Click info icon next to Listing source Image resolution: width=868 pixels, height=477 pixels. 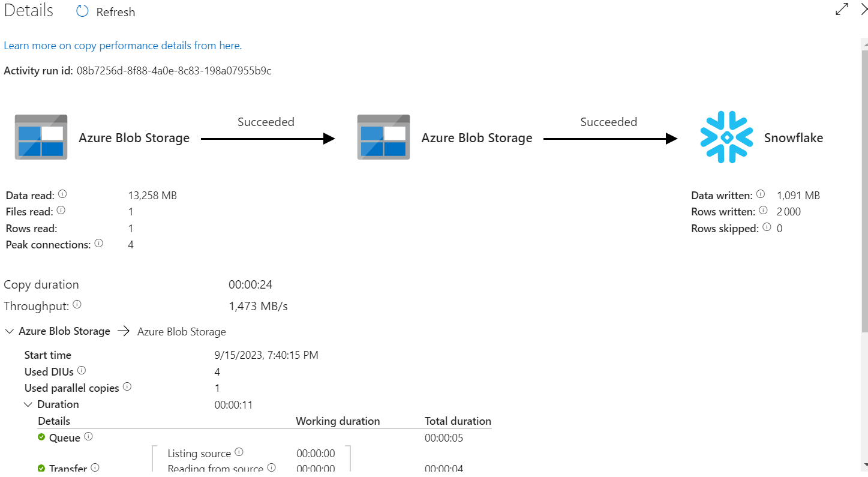239,452
